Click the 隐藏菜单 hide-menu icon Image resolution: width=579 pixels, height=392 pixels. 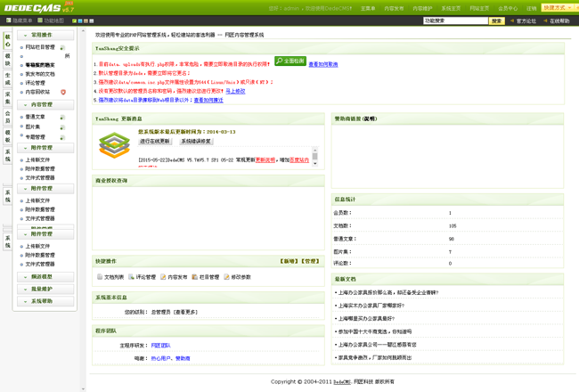(9, 20)
